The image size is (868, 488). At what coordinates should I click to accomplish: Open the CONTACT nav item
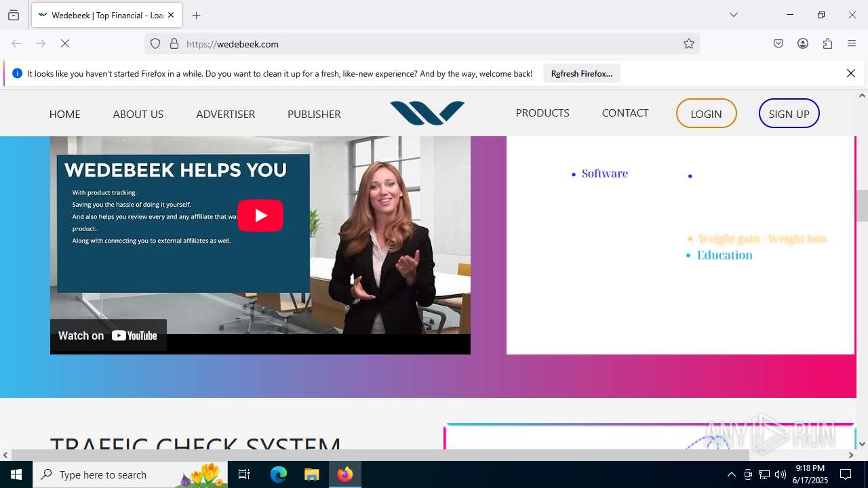625,113
